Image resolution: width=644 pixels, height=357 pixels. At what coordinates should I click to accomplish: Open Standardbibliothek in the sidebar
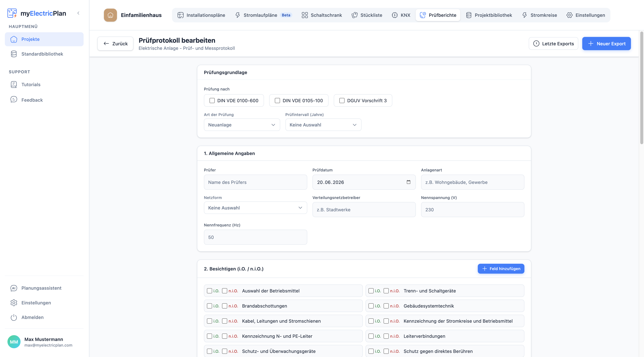(44, 54)
